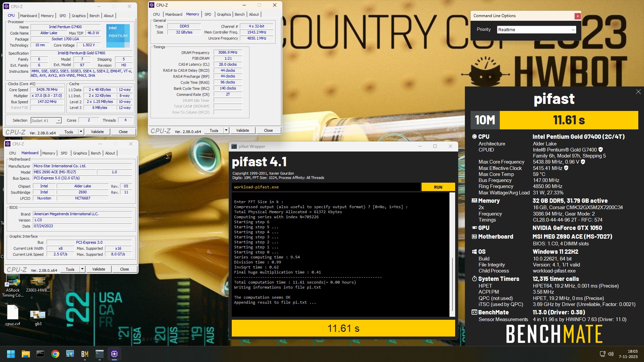This screenshot has width=644, height=362.
Task: Open BenchMate (BM) taskbar icon
Action: (85, 354)
